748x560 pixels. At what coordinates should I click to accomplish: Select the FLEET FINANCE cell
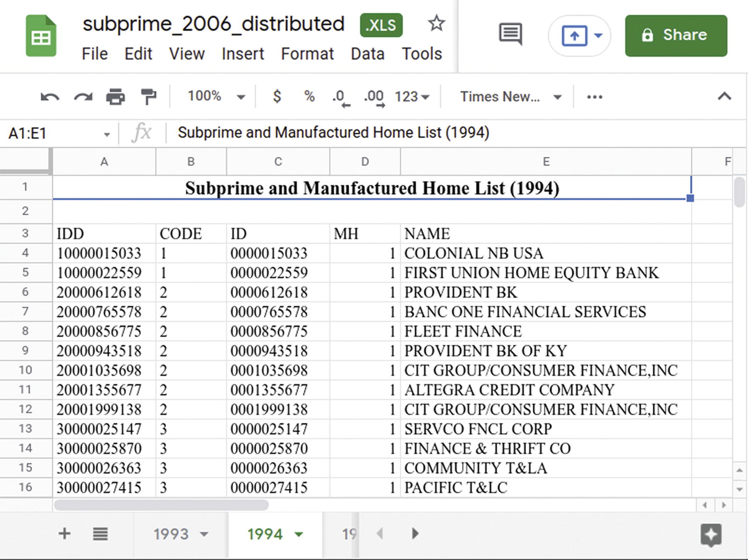click(x=546, y=331)
